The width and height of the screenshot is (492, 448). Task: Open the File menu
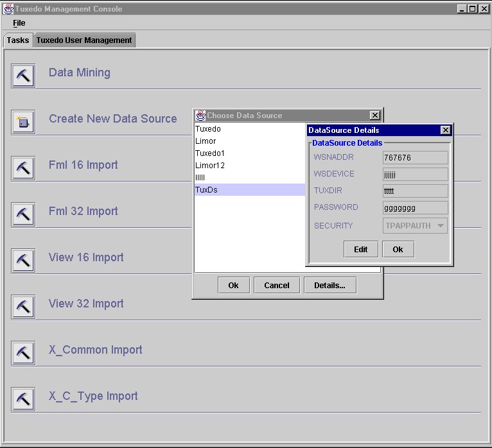(x=19, y=23)
